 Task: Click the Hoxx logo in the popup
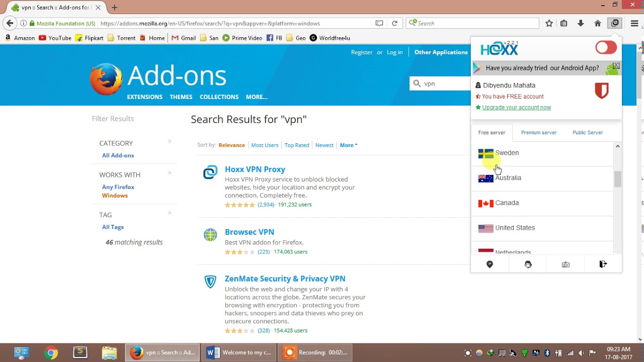tap(499, 49)
